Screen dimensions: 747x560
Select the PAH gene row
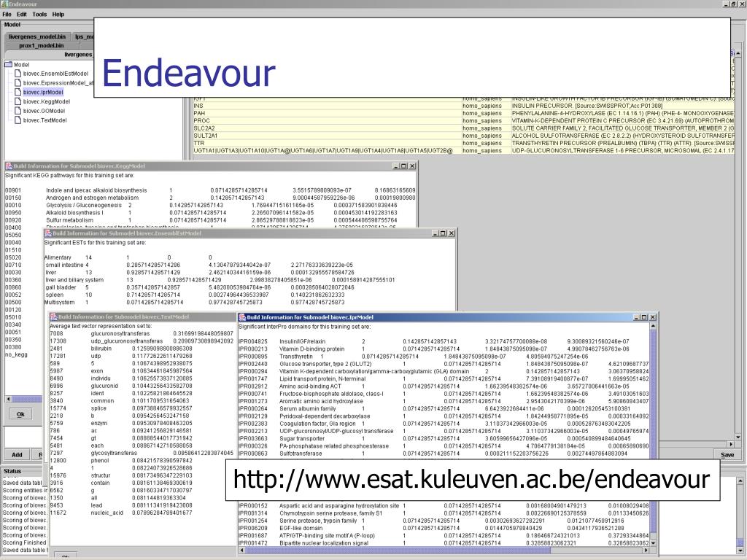(463, 113)
